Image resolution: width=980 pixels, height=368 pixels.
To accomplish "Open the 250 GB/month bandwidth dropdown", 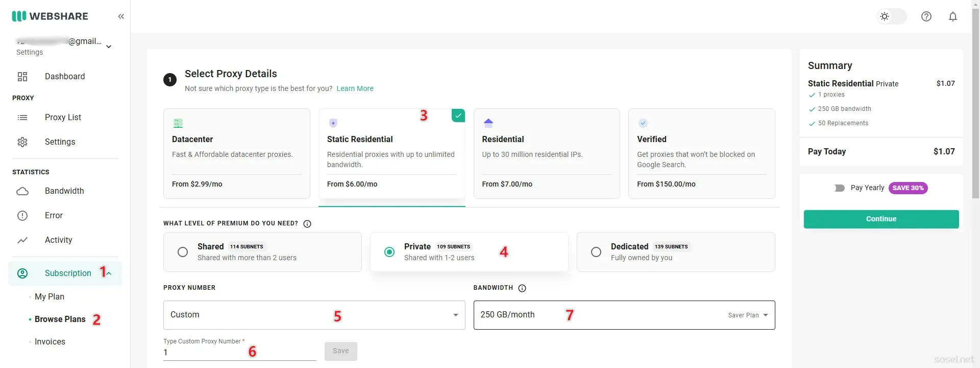I will pyautogui.click(x=624, y=315).
